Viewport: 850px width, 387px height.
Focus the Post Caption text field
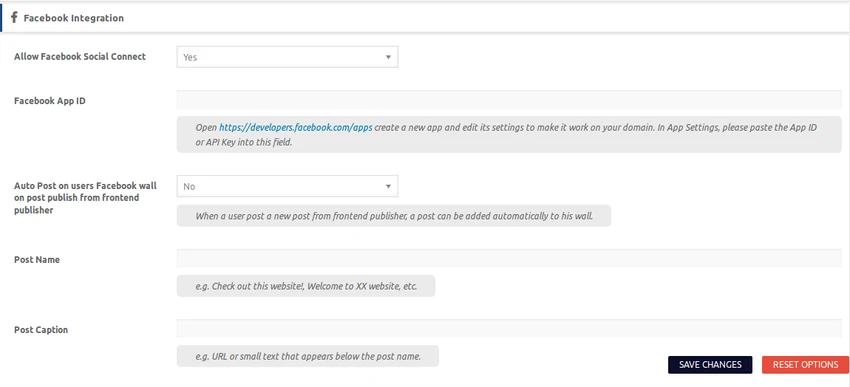coord(509,328)
